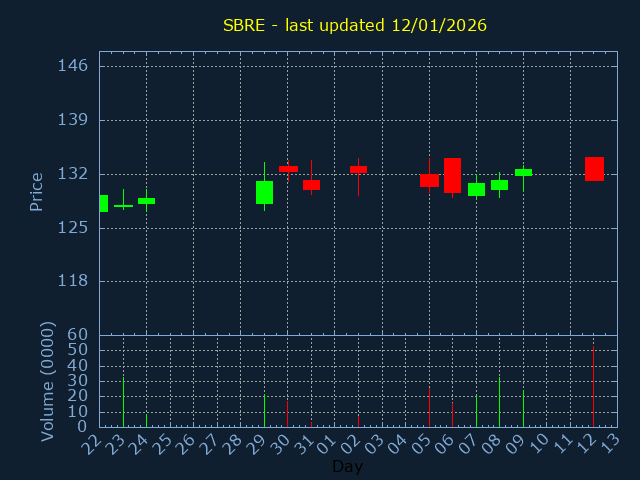
Task: Click the green volume bar on day 29
Action: (x=264, y=410)
